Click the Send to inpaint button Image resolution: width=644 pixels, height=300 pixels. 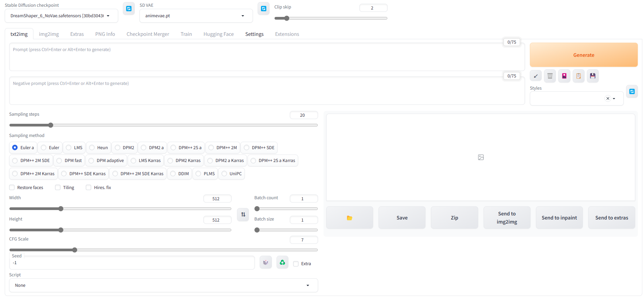(559, 218)
